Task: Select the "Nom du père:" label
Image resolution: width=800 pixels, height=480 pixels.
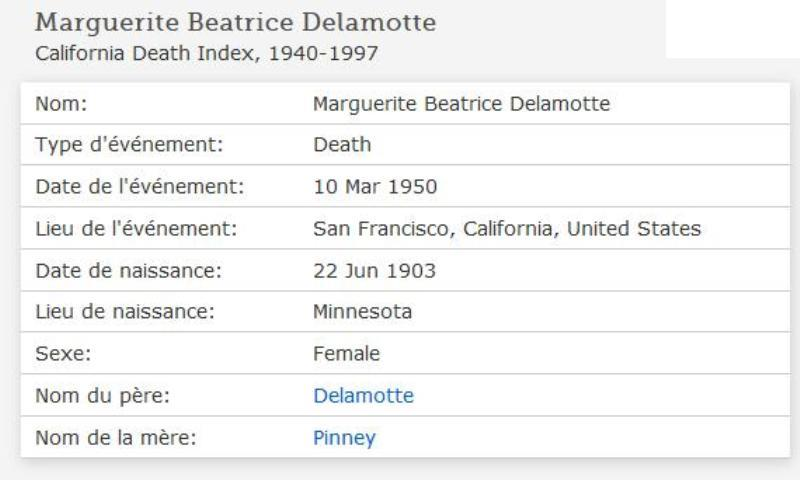Action: pos(99,396)
